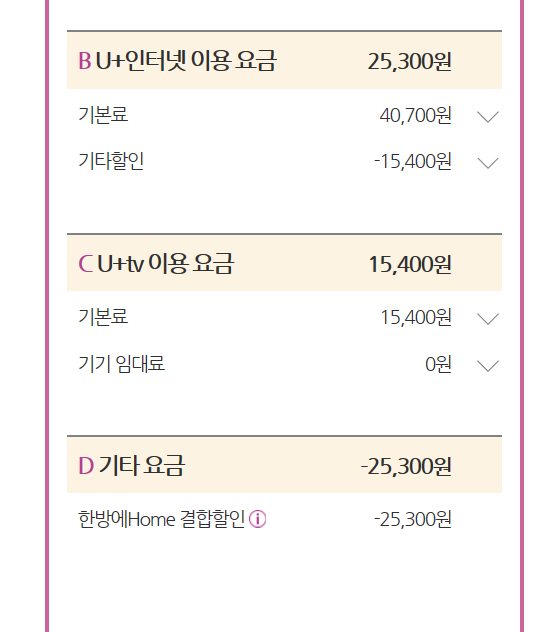The height and width of the screenshot is (632, 549).
Task: Click the 0원 rental fee amount
Action: click(x=438, y=364)
